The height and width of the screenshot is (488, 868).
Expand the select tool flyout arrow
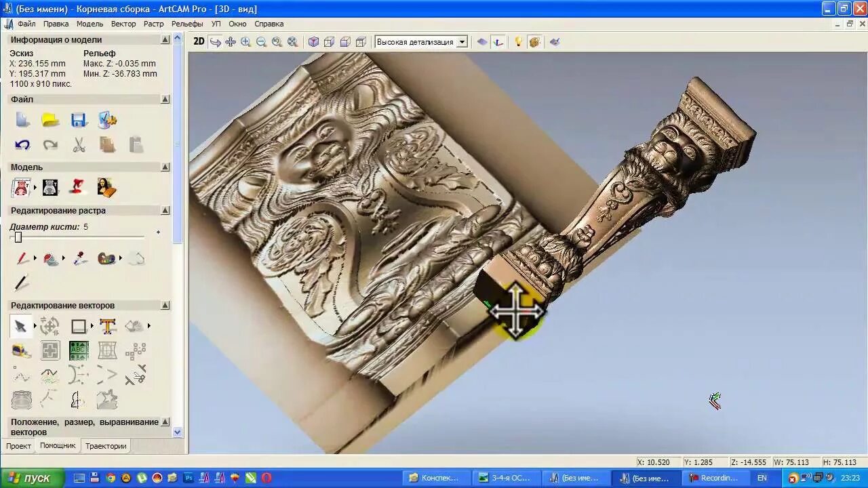(35, 326)
